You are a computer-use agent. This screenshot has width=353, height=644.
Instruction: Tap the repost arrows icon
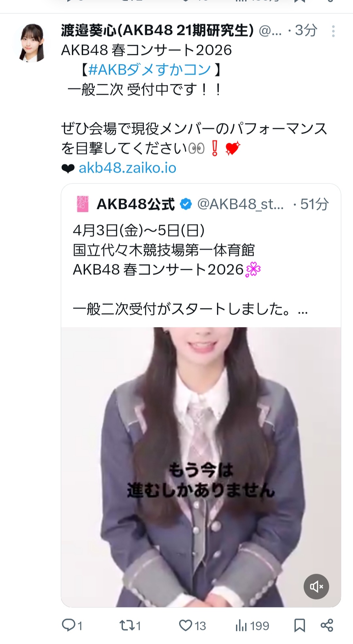click(126, 625)
